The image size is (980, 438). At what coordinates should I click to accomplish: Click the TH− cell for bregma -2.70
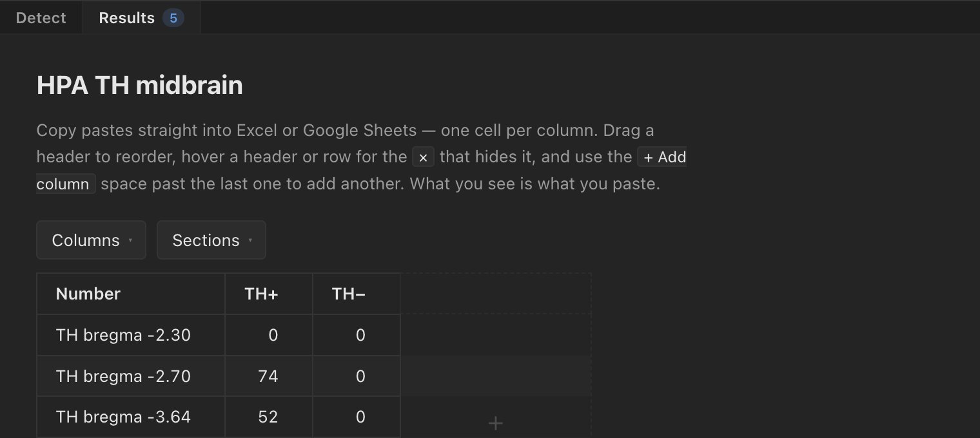357,376
